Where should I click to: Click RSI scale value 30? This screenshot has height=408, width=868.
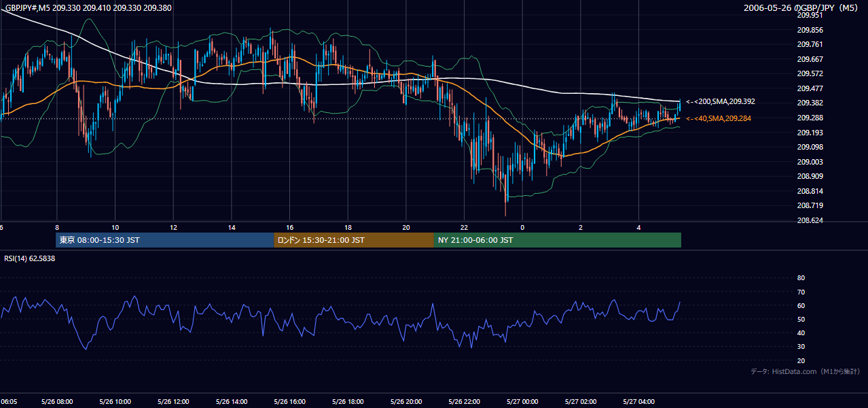coord(801,347)
